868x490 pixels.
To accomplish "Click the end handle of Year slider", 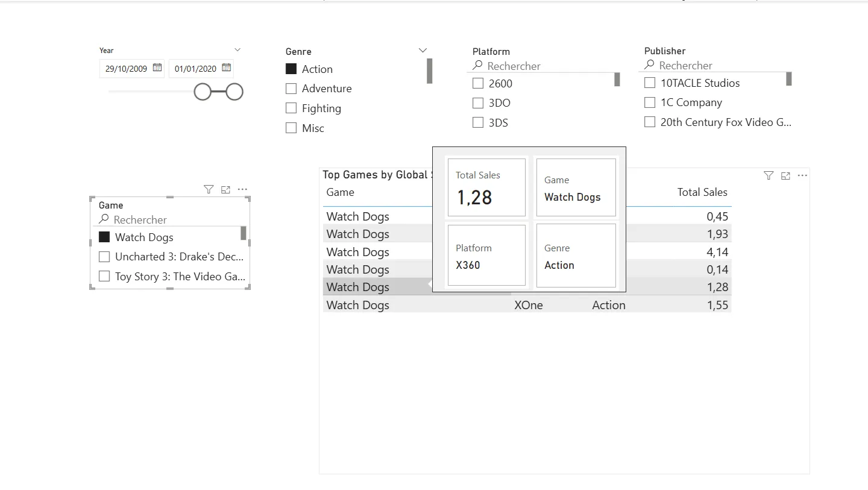I will click(x=234, y=92).
